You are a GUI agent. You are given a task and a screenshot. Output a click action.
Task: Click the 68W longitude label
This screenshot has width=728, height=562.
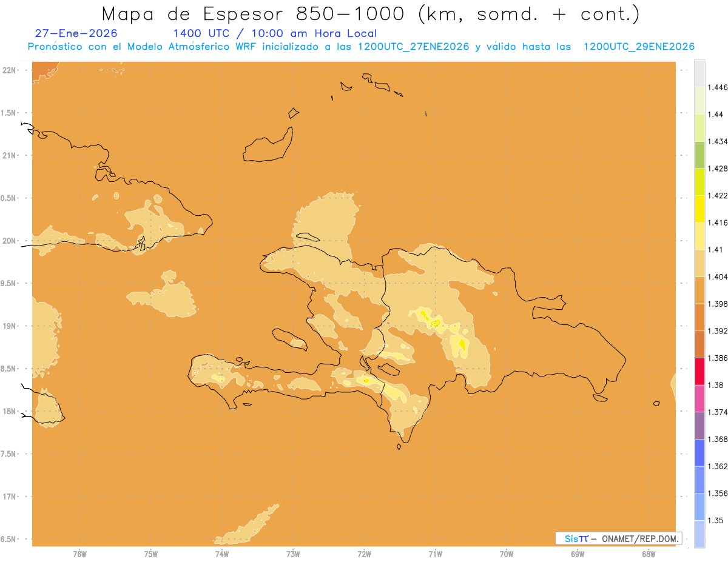[x=649, y=554]
